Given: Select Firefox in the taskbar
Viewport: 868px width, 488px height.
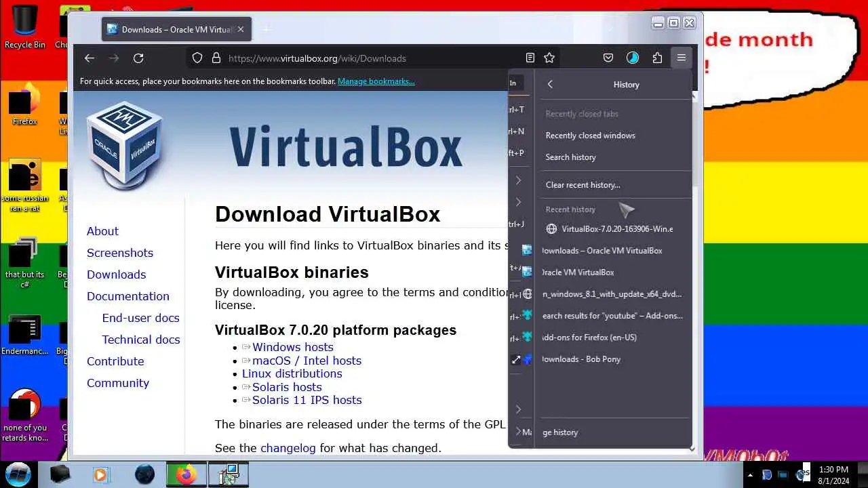Looking at the screenshot, I should (x=186, y=474).
